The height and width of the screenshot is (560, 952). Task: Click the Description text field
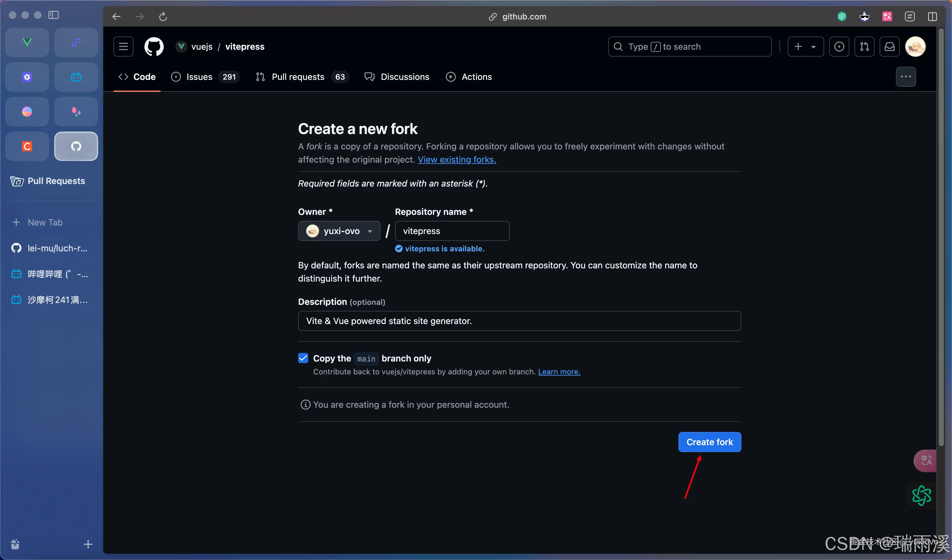click(519, 321)
